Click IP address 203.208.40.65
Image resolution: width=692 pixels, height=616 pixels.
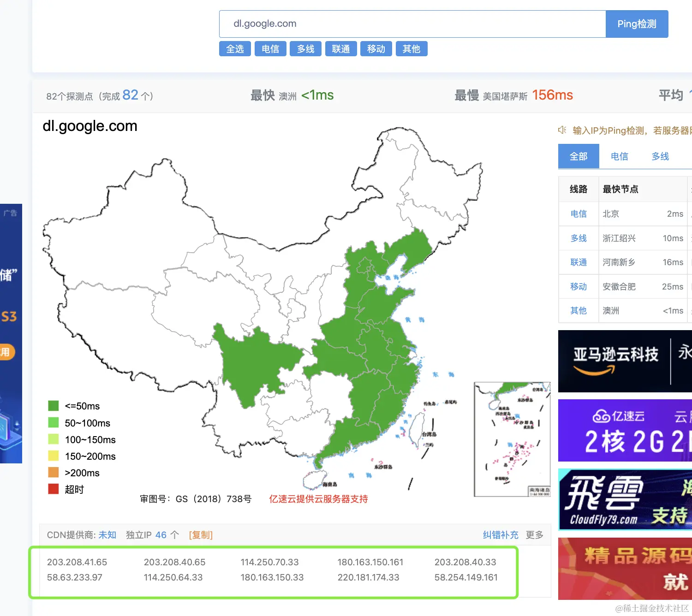174,562
